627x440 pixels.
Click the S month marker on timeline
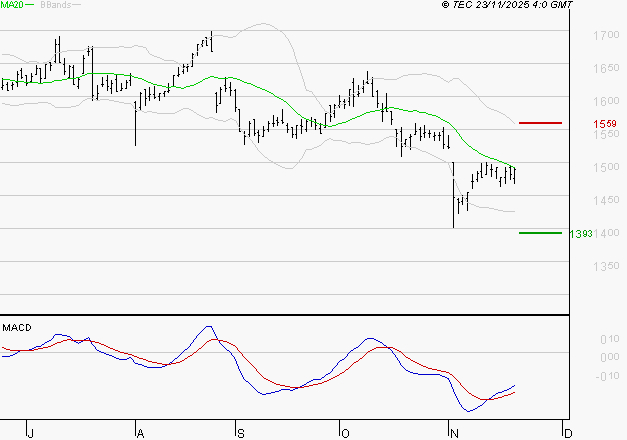[x=241, y=434]
